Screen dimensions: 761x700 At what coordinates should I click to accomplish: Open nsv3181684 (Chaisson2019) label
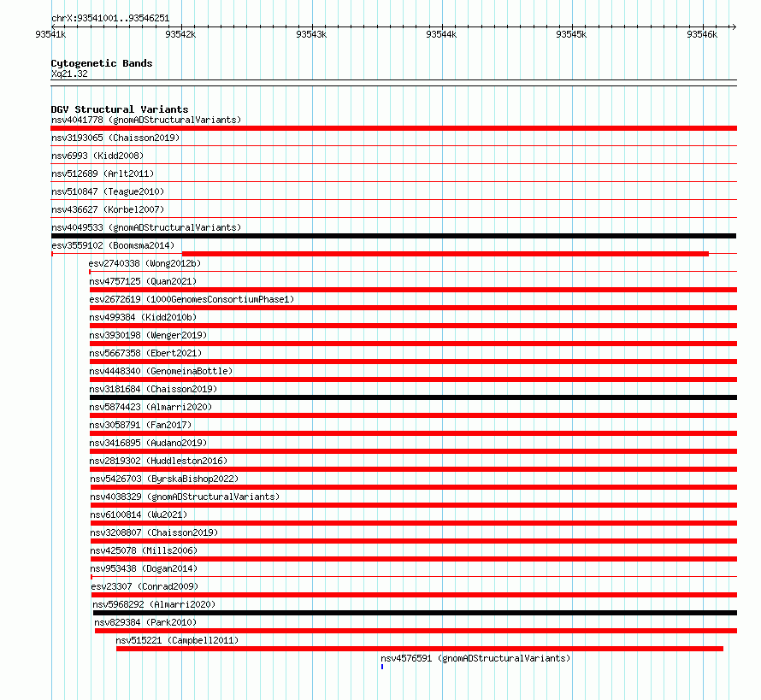click(153, 389)
